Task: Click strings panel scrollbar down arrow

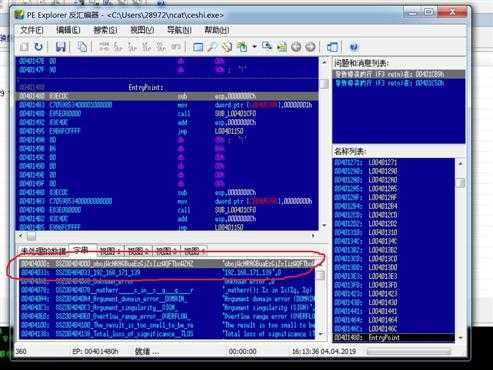Action: point(321,334)
